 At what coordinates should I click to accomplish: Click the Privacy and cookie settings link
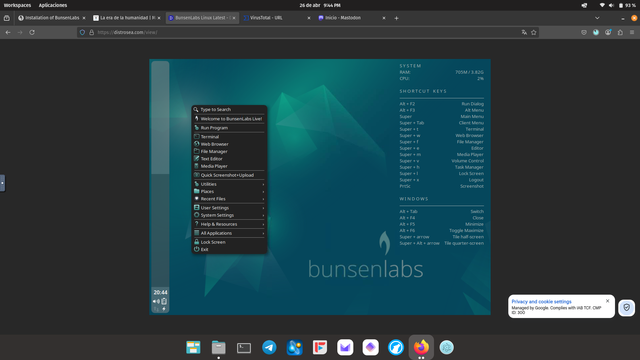[x=541, y=302]
